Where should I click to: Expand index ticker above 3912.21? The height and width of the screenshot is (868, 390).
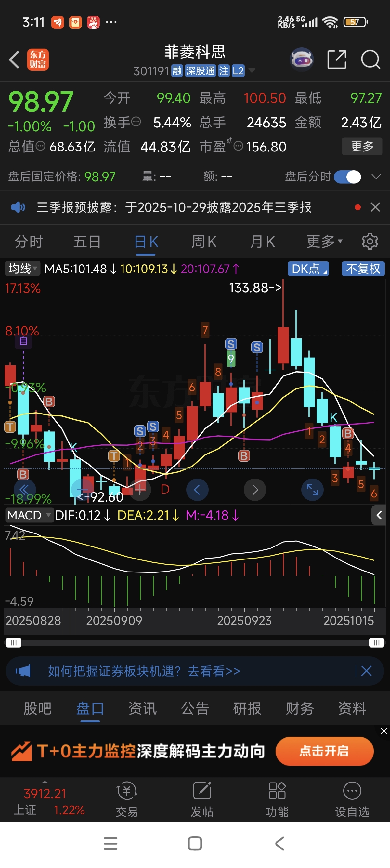pyautogui.click(x=45, y=782)
